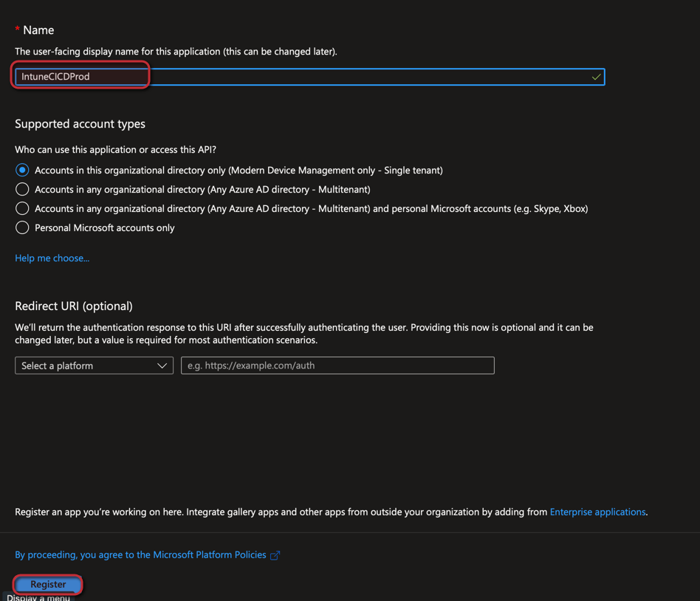Choose the Multitenant-only Azure AD directory option
700x601 pixels.
point(22,189)
